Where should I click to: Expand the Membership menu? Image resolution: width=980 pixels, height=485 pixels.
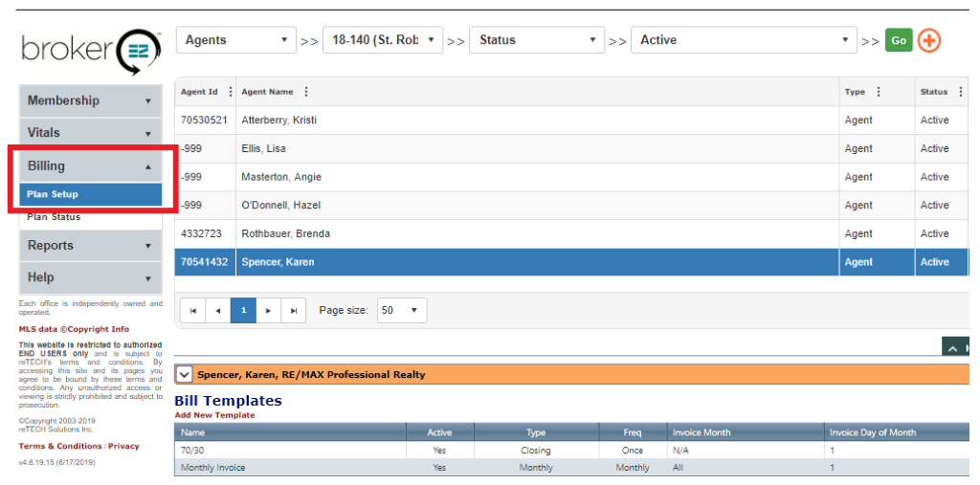point(90,100)
